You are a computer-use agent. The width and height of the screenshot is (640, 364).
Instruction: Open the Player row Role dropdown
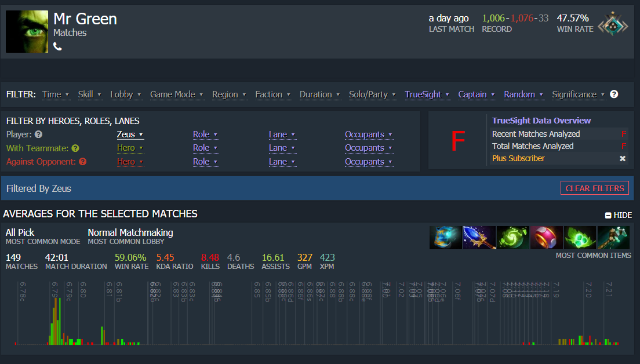coord(205,134)
